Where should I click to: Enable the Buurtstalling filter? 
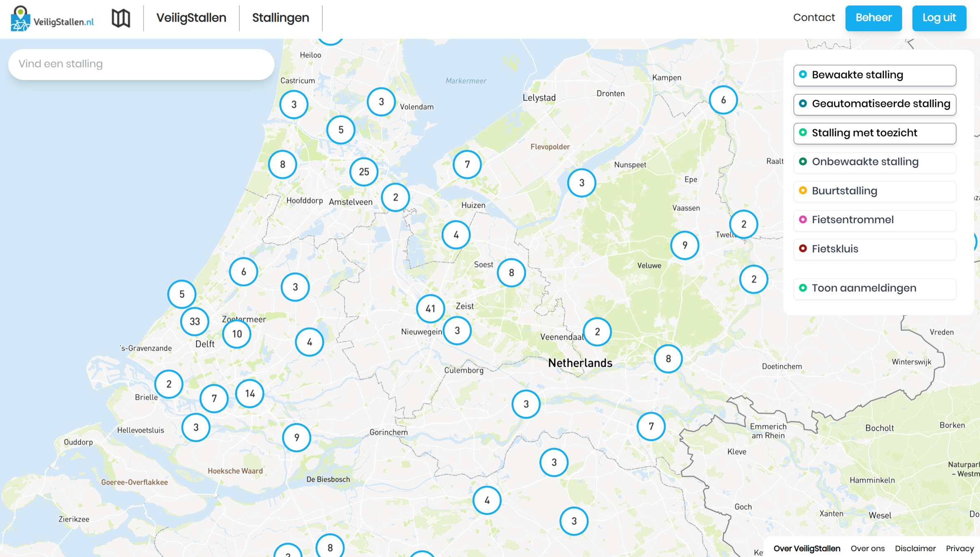tap(874, 191)
